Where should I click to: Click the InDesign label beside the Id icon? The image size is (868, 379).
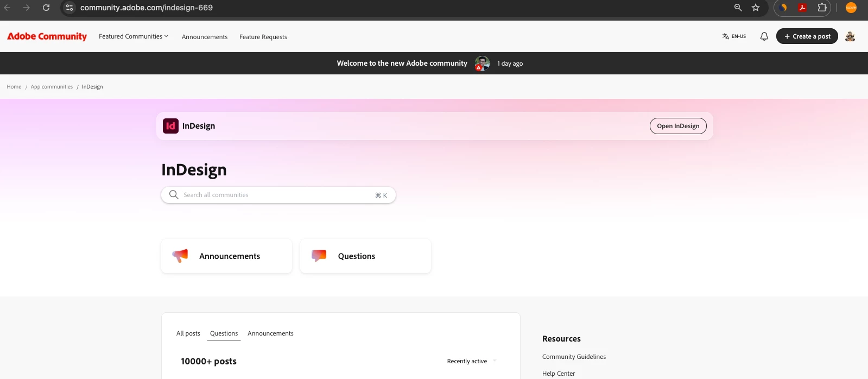(x=199, y=126)
